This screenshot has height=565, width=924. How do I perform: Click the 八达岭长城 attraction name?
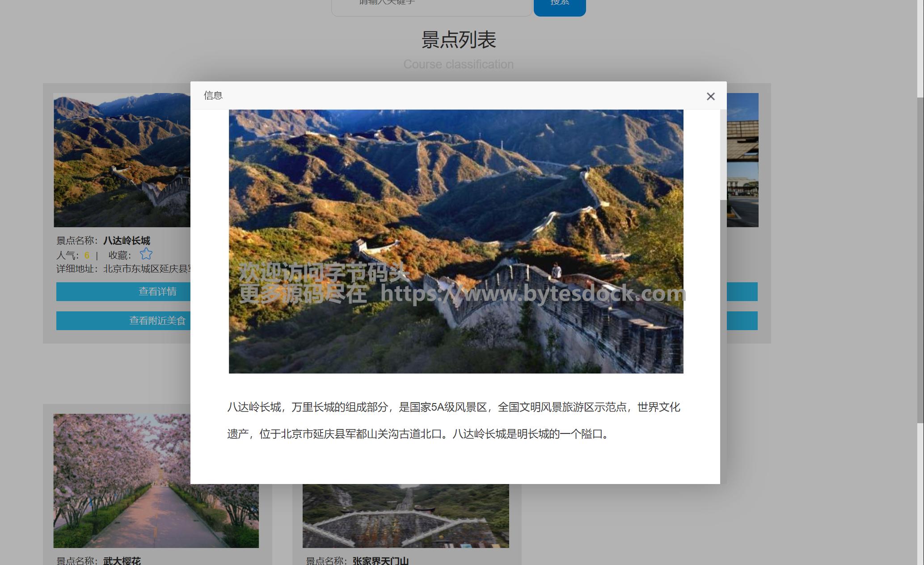pos(127,241)
